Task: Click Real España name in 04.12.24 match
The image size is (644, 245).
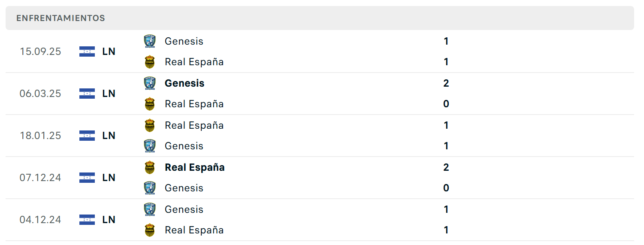Action: [x=194, y=230]
